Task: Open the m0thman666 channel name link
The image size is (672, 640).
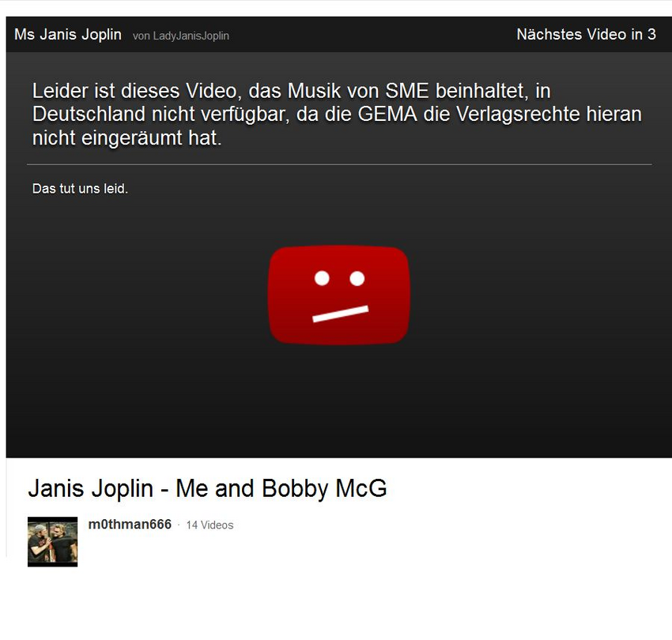Action: coord(130,525)
